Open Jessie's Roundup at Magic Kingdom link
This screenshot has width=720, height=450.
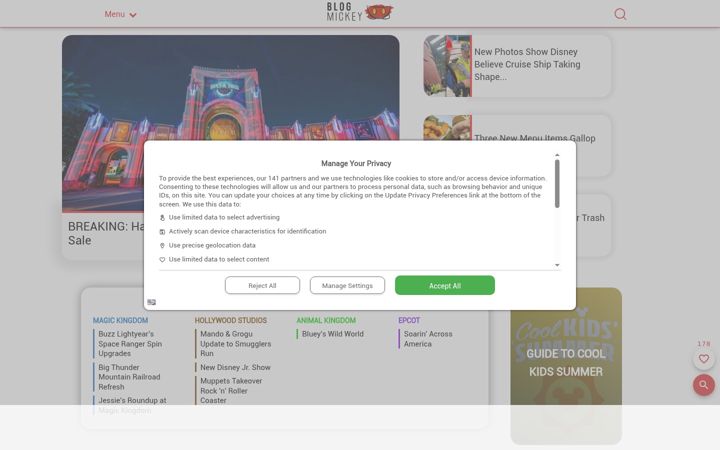tap(132, 405)
